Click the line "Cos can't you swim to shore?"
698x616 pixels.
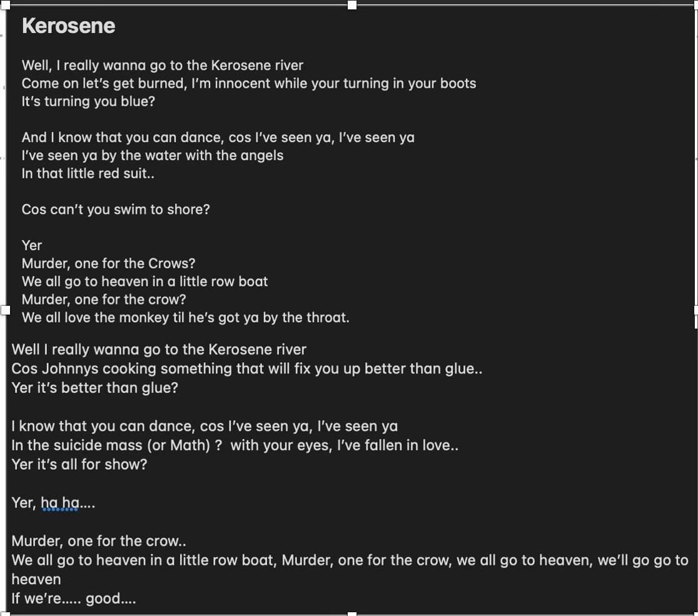(x=116, y=210)
